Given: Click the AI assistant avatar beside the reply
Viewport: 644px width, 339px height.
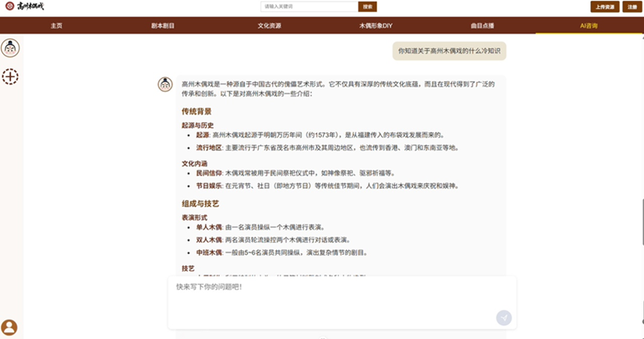Looking at the screenshot, I should pos(165,84).
